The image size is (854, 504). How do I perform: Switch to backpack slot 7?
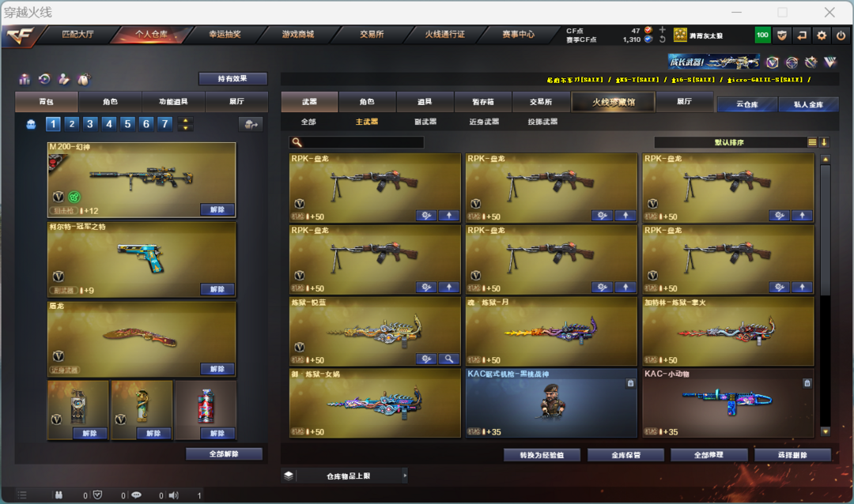[x=164, y=124]
